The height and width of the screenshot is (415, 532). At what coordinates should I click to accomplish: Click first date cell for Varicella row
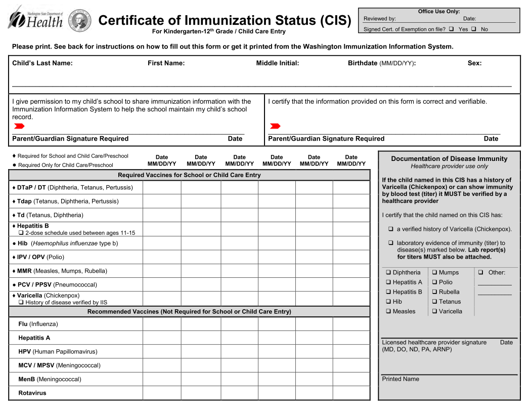(x=162, y=299)
